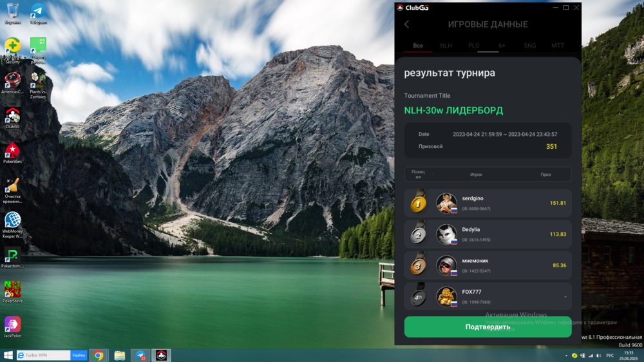Open the MTT tab
The width and height of the screenshot is (644, 362).
pos(557,46)
